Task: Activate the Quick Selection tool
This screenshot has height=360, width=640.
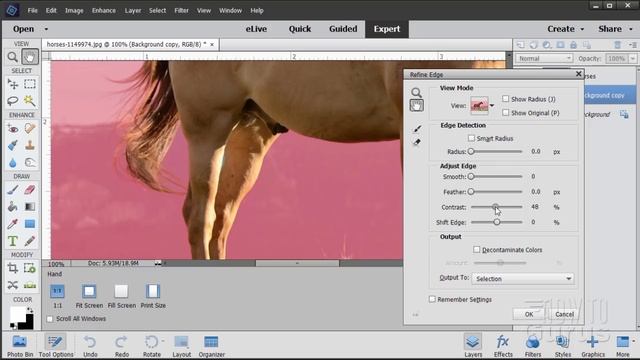Action: pyautogui.click(x=29, y=100)
